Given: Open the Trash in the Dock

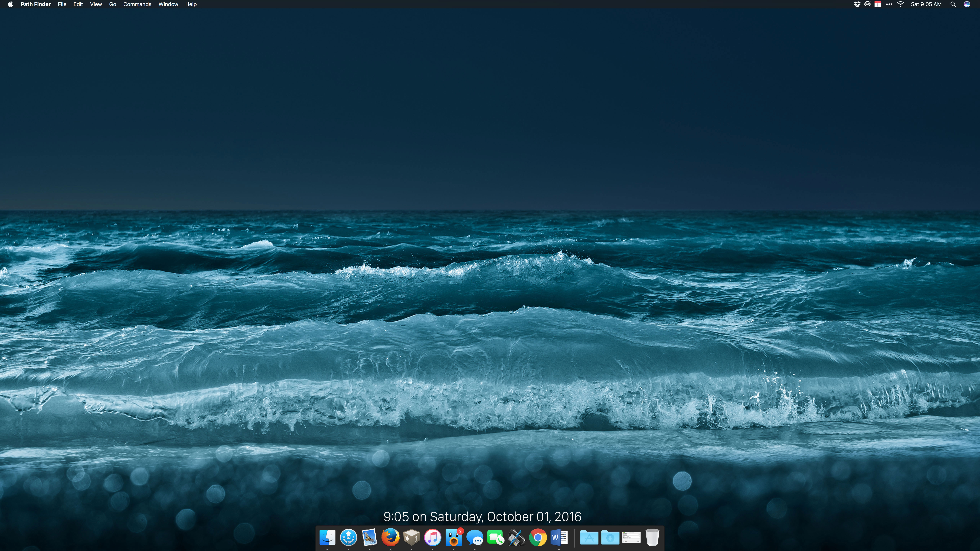Looking at the screenshot, I should [x=652, y=538].
